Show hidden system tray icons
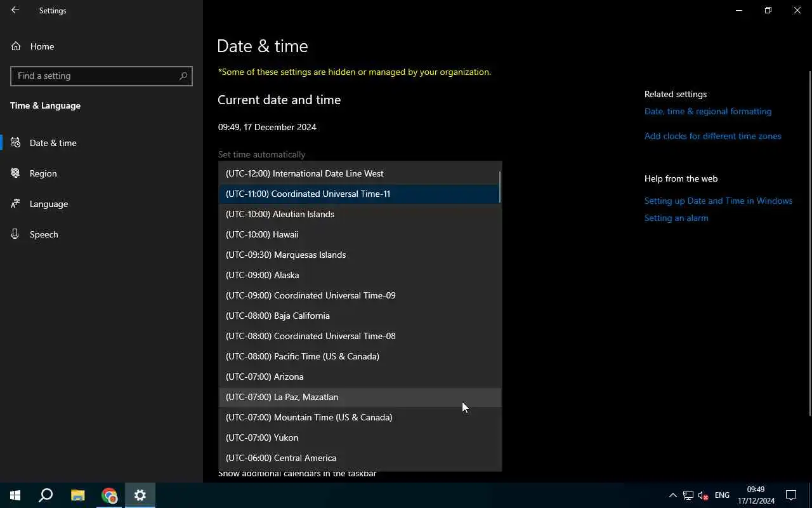Screen dimensions: 812x508 click(672, 495)
